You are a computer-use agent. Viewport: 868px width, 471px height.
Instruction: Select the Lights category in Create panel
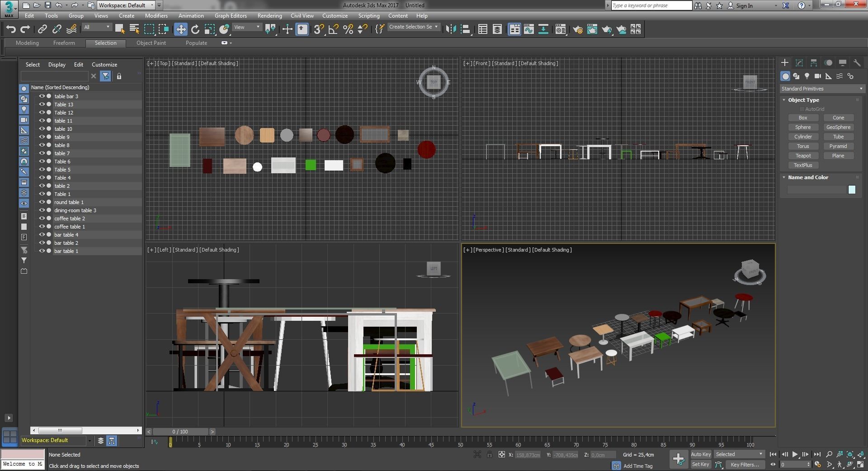807,76
